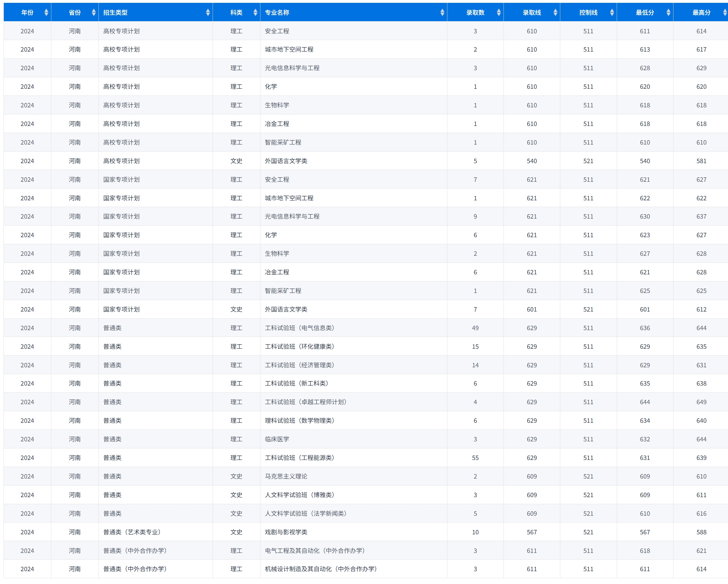Screen dimensions: 728x584
Task: Toggle sort icon in 招生类型 column header
Action: [208, 13]
